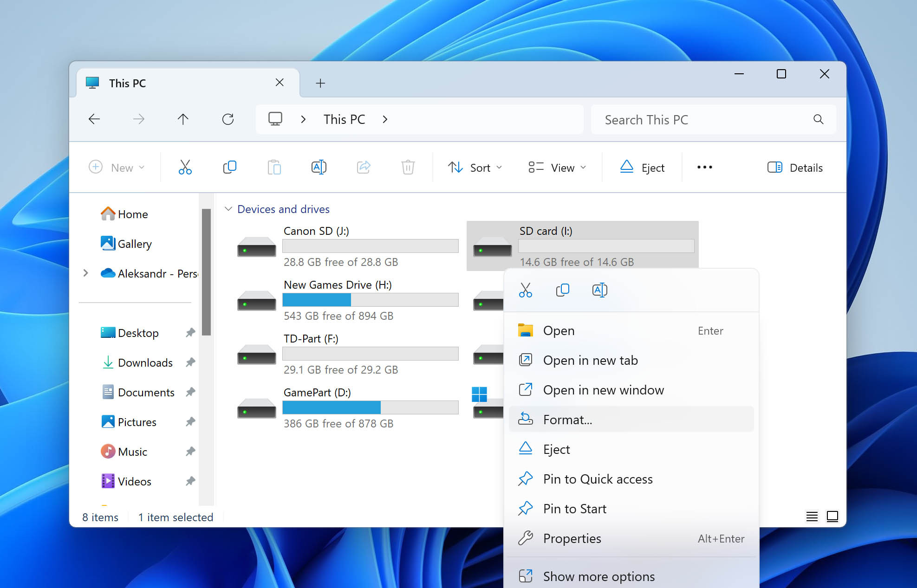The width and height of the screenshot is (917, 588).
Task: Choose Eject in the context menu
Action: point(631,449)
